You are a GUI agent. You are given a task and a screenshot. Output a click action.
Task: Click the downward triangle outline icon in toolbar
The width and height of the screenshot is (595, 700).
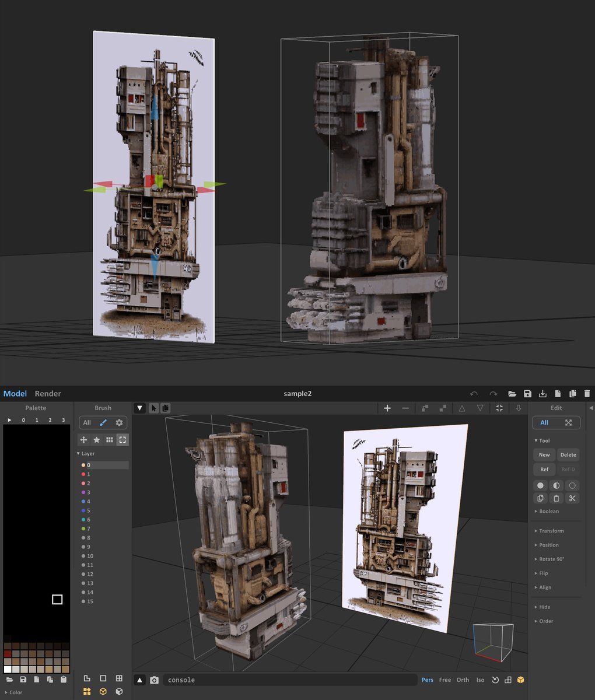click(x=480, y=408)
